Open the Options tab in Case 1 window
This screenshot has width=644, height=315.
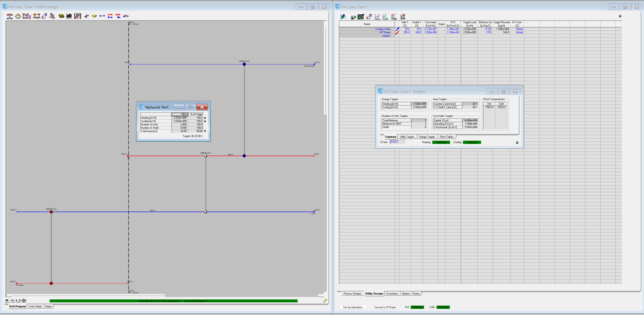406,293
